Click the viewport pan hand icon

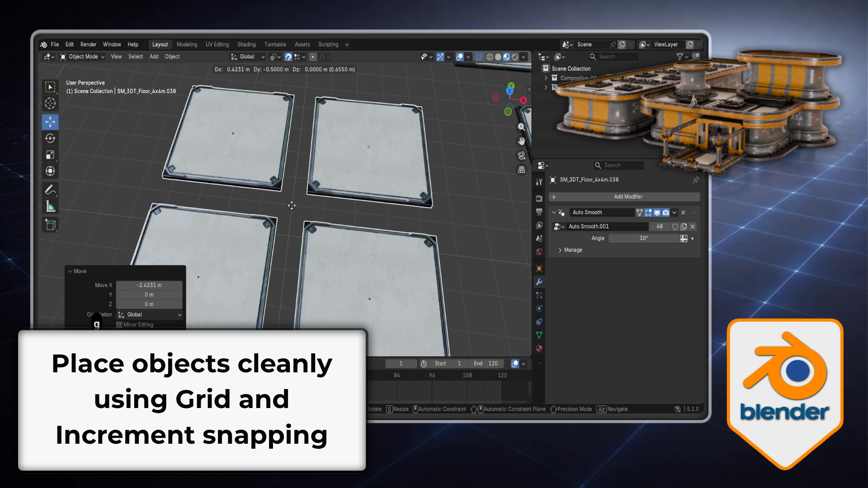521,141
